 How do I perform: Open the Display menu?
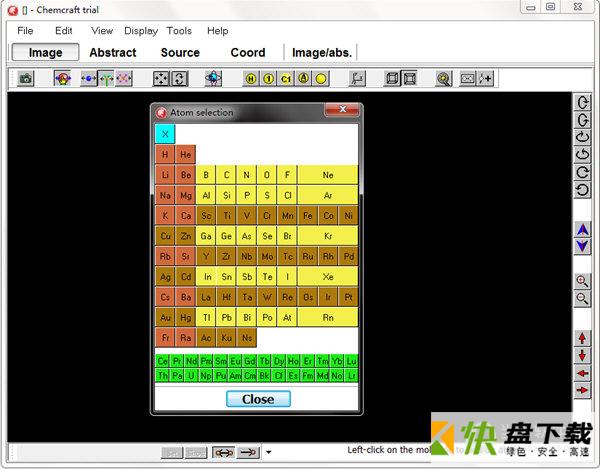(141, 31)
